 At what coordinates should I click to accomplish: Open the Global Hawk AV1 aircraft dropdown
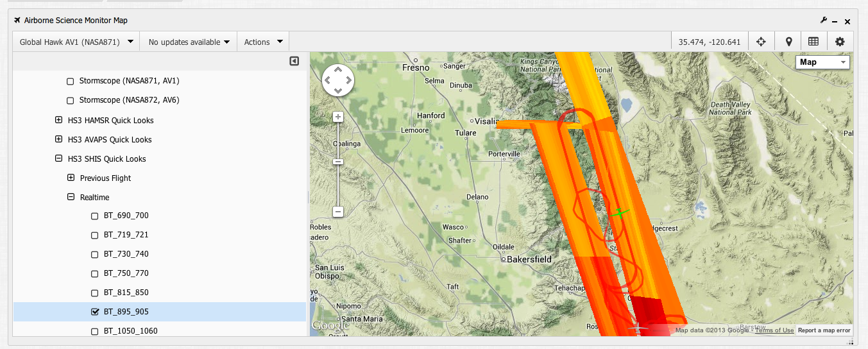coord(76,42)
